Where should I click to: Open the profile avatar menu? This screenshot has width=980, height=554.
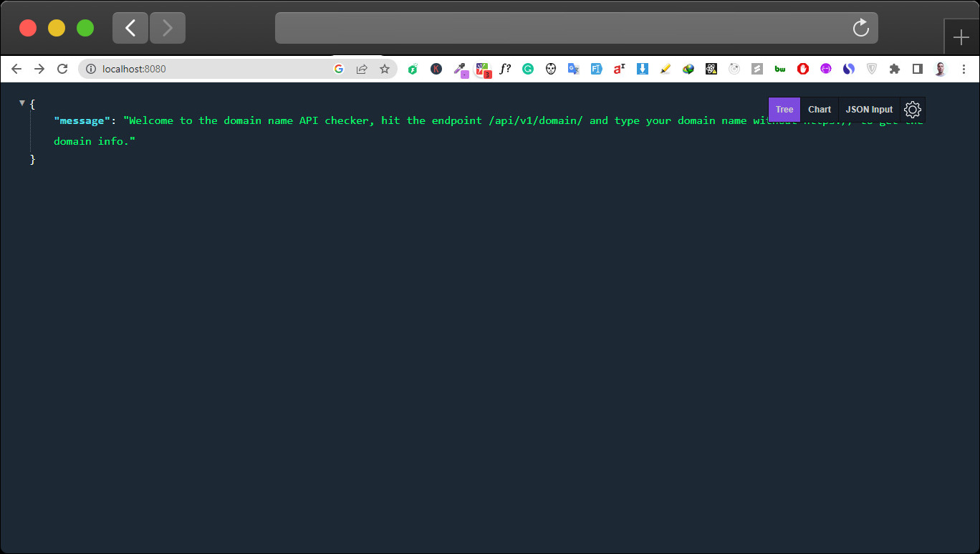pos(941,69)
